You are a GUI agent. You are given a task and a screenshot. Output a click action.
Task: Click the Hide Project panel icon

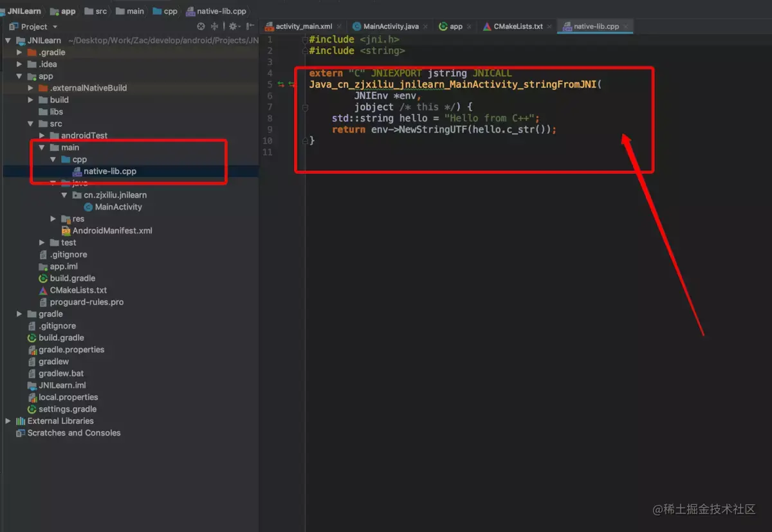click(x=250, y=26)
